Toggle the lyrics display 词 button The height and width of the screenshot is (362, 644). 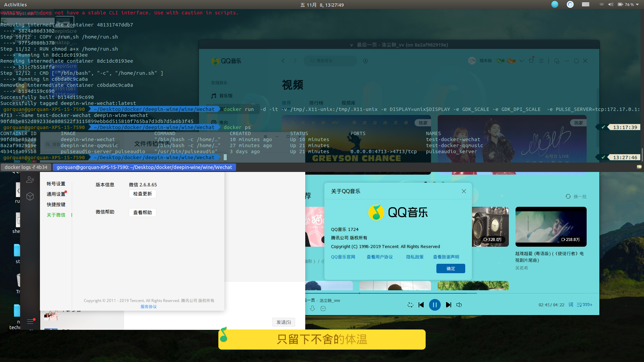(571, 305)
